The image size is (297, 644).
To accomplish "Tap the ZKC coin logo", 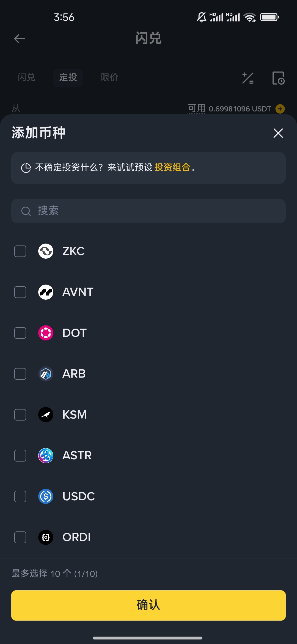I will click(46, 251).
